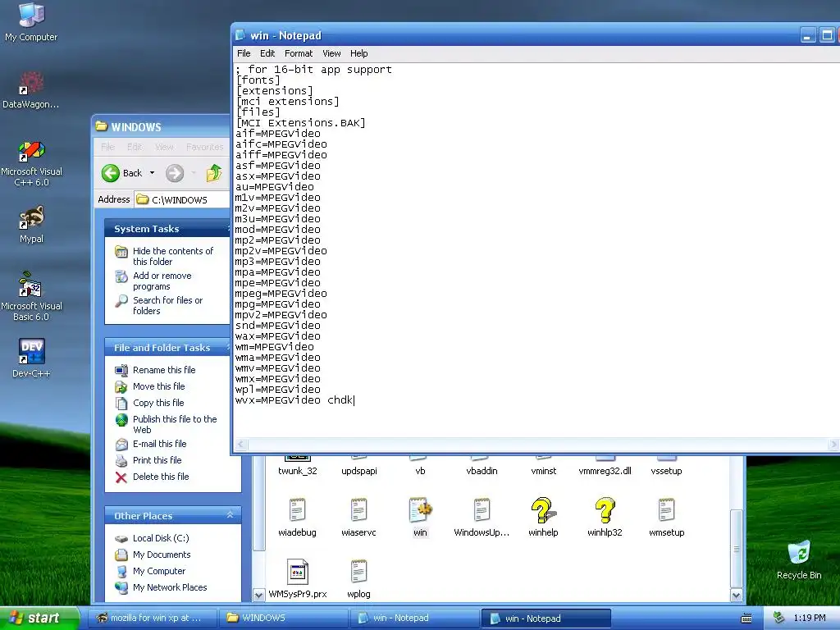Open Notepad View menu
The width and height of the screenshot is (840, 630).
point(331,53)
